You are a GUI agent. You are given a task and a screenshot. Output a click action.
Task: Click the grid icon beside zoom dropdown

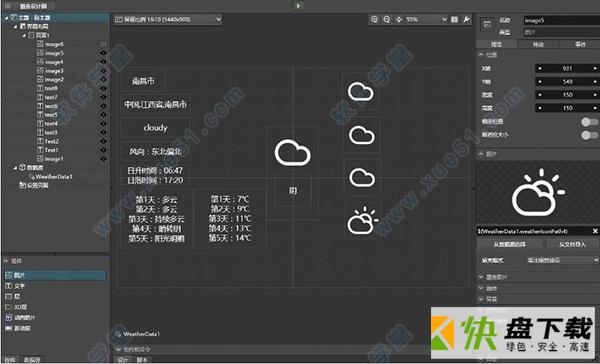(454, 19)
